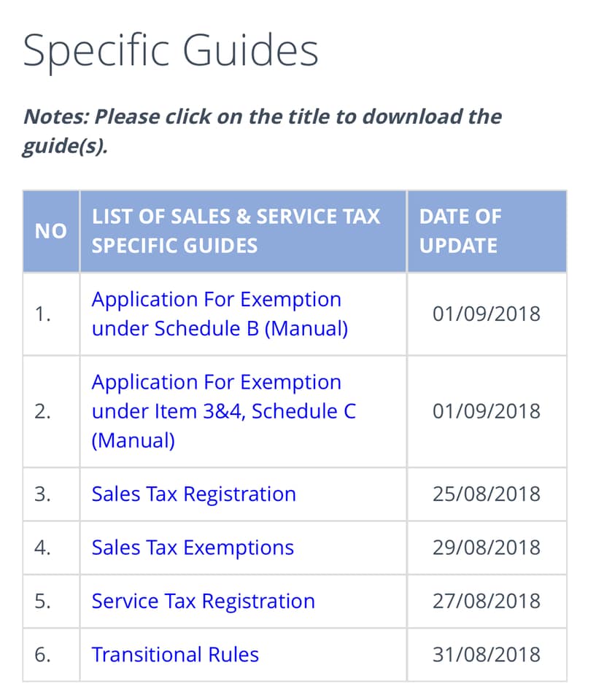Open the Transitional Rules guide

click(x=175, y=655)
